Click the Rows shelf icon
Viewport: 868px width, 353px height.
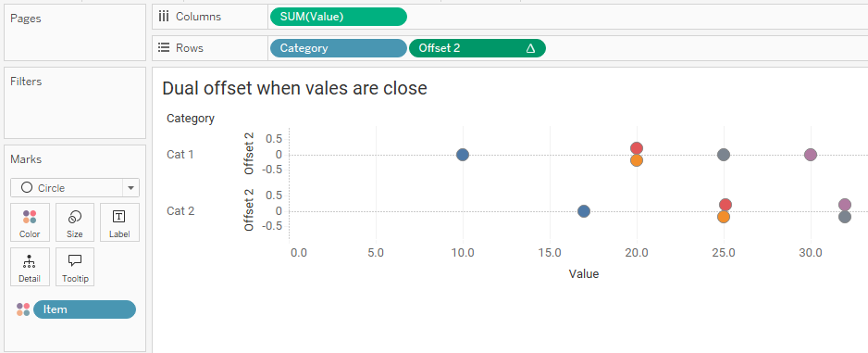click(x=163, y=47)
